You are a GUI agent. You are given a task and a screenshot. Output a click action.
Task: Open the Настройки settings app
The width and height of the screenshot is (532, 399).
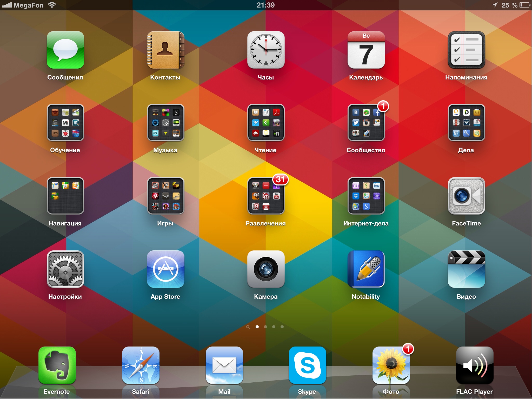(x=65, y=269)
